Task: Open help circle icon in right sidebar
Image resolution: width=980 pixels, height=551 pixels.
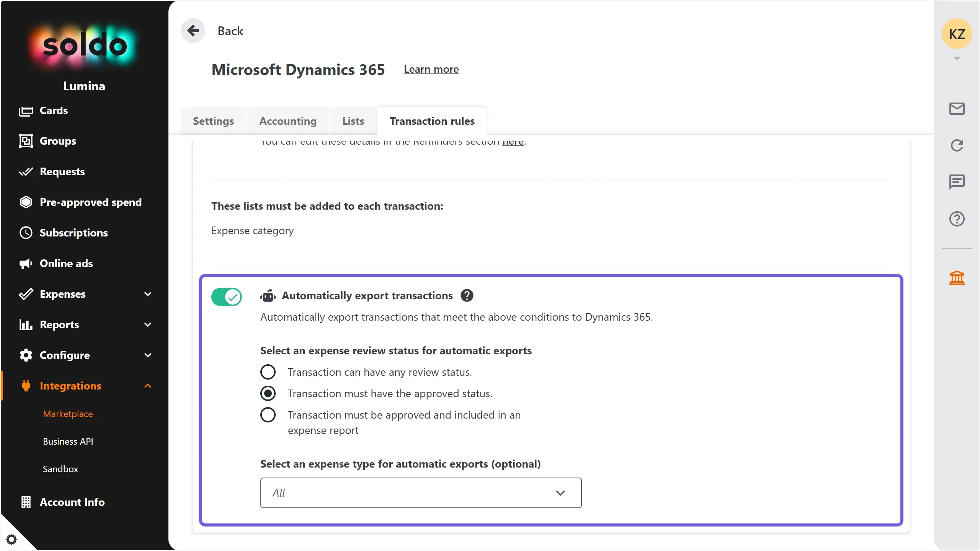Action: pyautogui.click(x=957, y=219)
